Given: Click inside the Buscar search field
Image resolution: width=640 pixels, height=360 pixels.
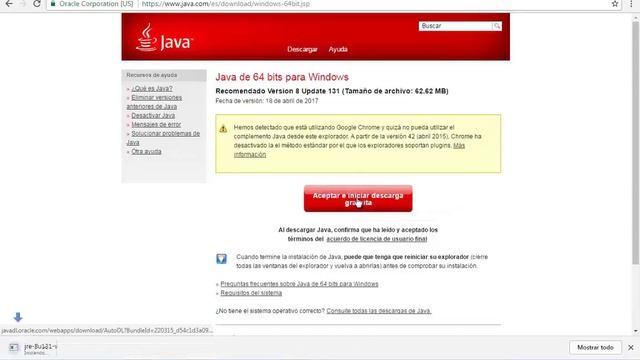Looking at the screenshot, I should coord(455,26).
